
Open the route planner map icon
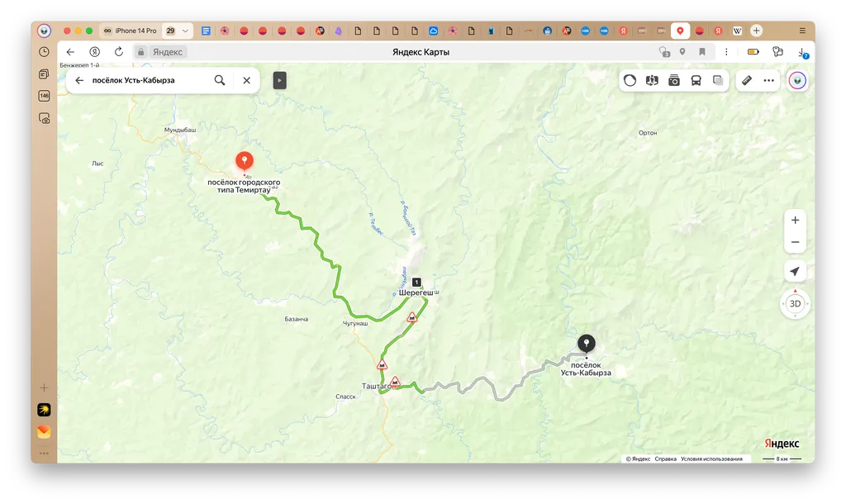click(652, 80)
